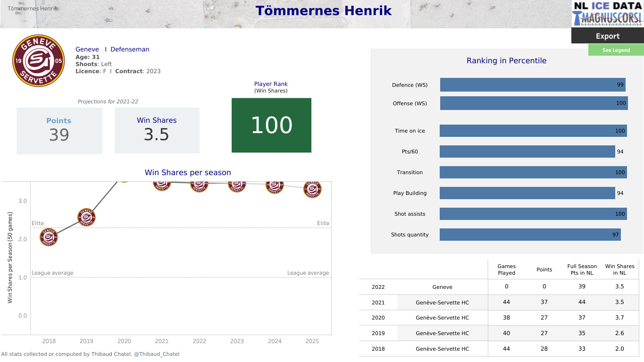This screenshot has width=644, height=362.
Task: Click the Points column header in table
Action: pos(544,269)
